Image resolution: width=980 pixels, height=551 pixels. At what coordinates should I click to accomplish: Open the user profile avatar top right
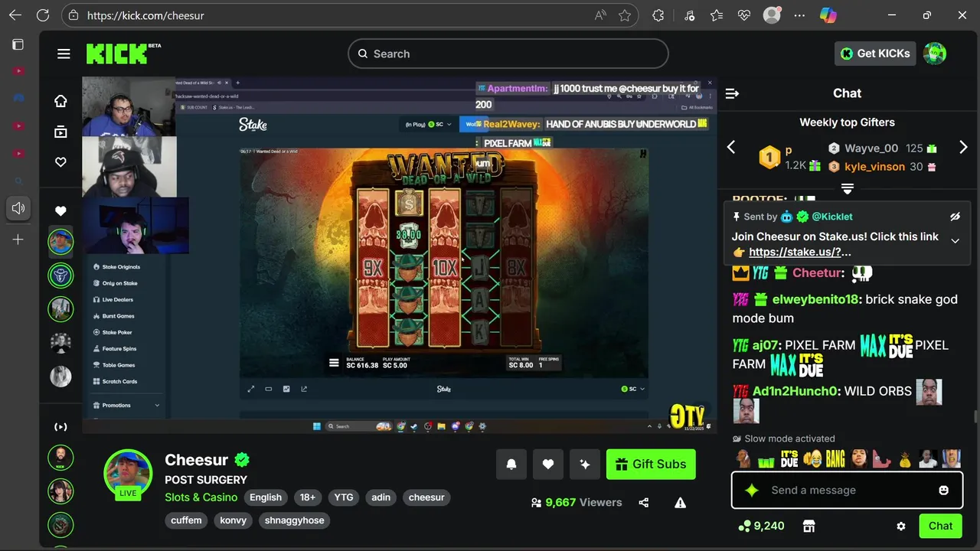[935, 54]
